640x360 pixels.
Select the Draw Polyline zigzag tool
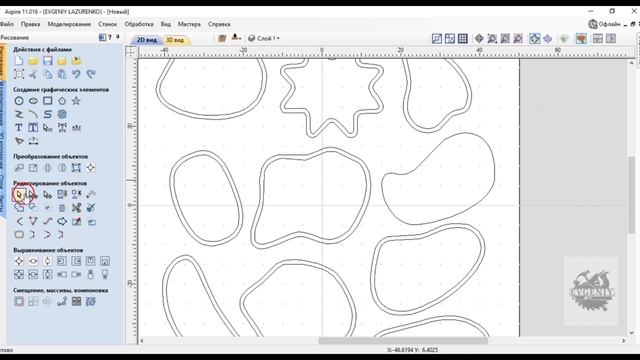(x=19, y=114)
